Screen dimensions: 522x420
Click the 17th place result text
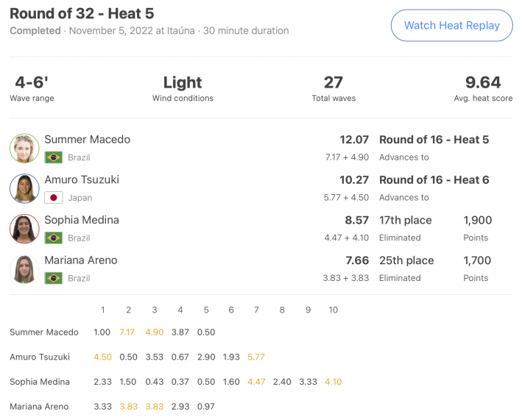click(x=406, y=220)
